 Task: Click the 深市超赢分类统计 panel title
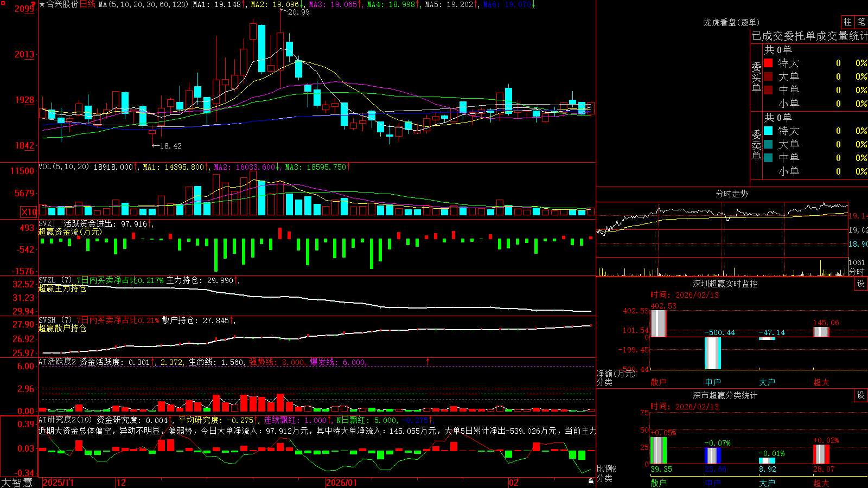725,395
